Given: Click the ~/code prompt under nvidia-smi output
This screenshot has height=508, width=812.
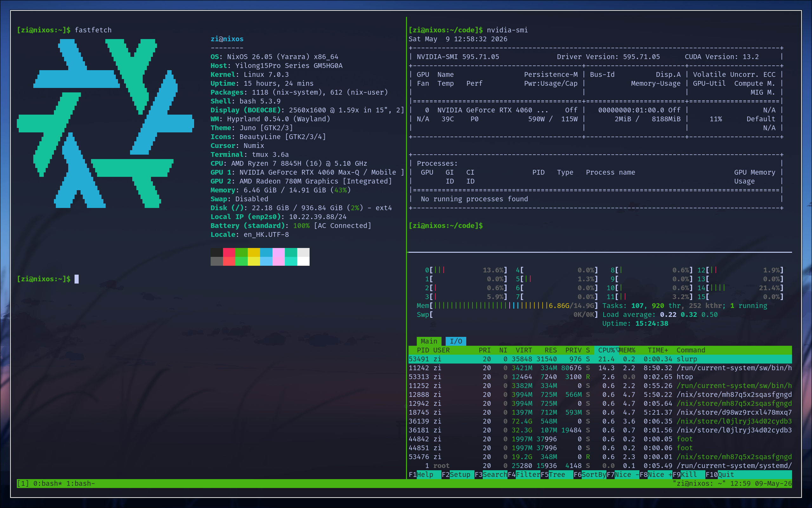Looking at the screenshot, I should 446,225.
